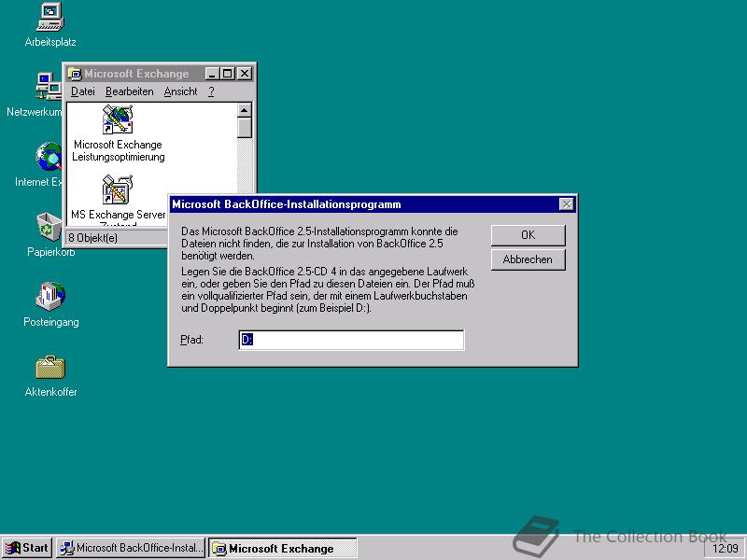Click the Microsoft Exchange taskbar button
The width and height of the screenshot is (747, 560).
tap(283, 548)
